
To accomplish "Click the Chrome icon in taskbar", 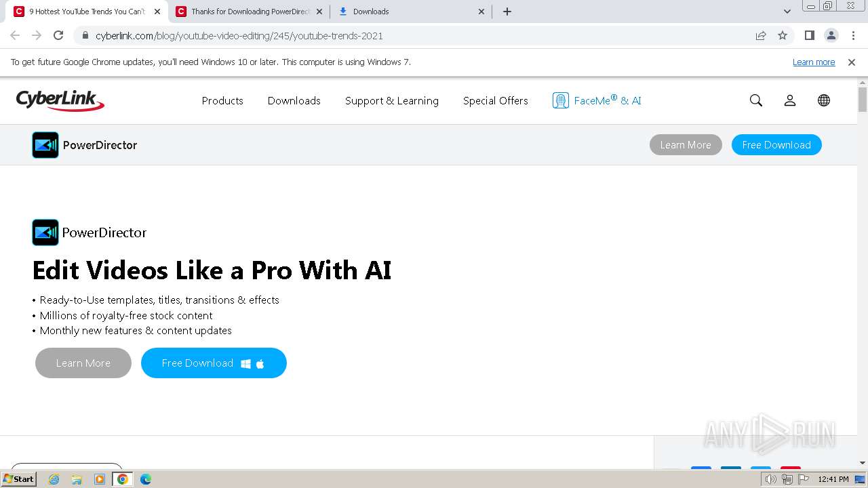I will click(123, 479).
